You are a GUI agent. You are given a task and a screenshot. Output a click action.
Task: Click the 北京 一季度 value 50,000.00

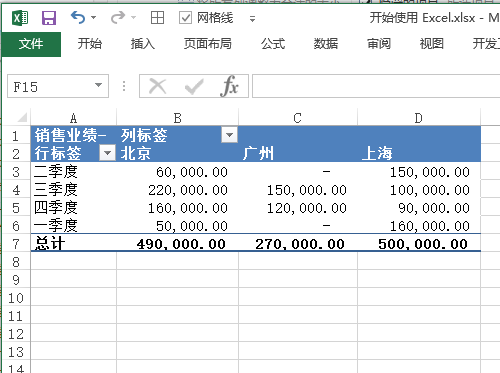178,226
